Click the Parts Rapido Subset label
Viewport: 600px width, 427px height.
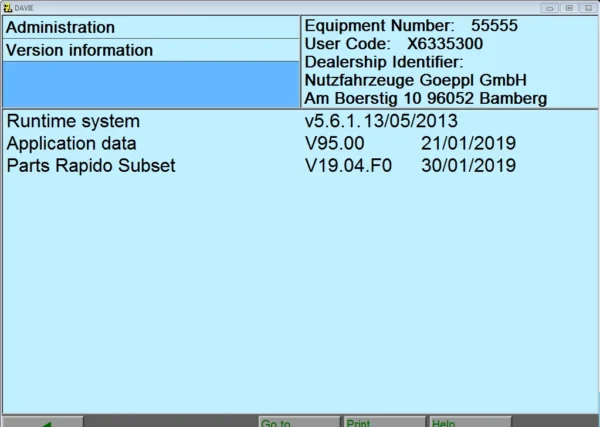pos(91,166)
